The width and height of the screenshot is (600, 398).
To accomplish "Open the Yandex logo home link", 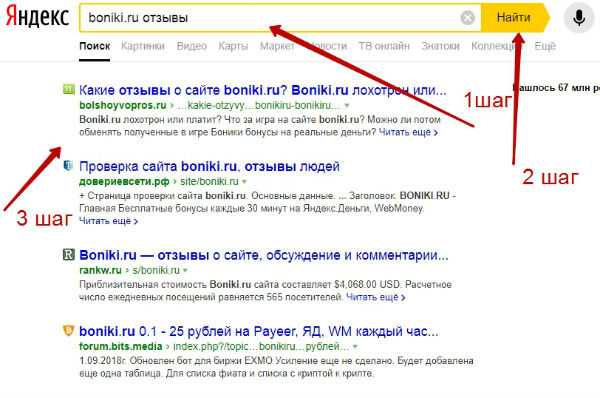I will point(37,17).
